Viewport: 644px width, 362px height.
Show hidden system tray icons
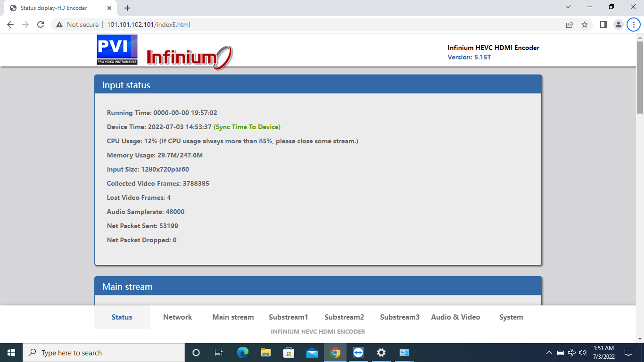coord(549,353)
